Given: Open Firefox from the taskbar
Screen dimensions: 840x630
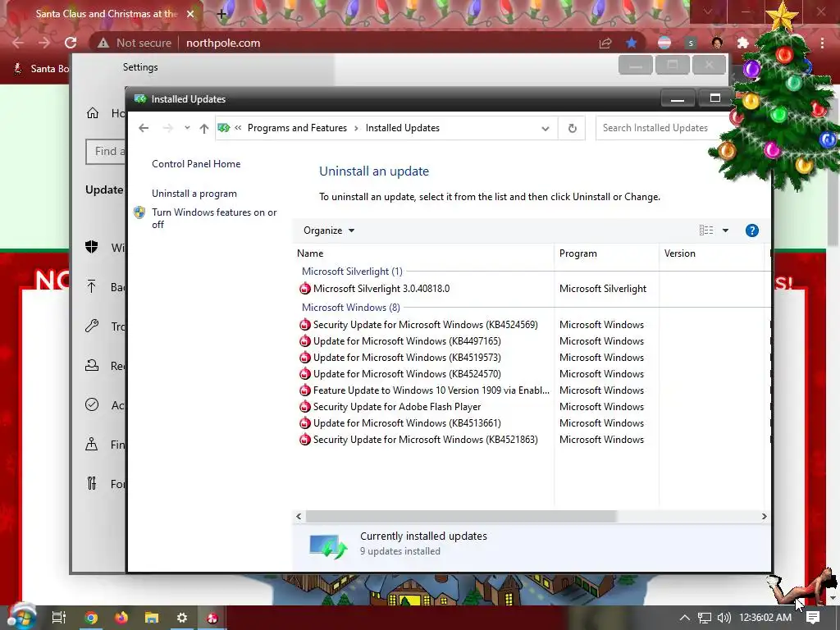Looking at the screenshot, I should click(121, 618).
